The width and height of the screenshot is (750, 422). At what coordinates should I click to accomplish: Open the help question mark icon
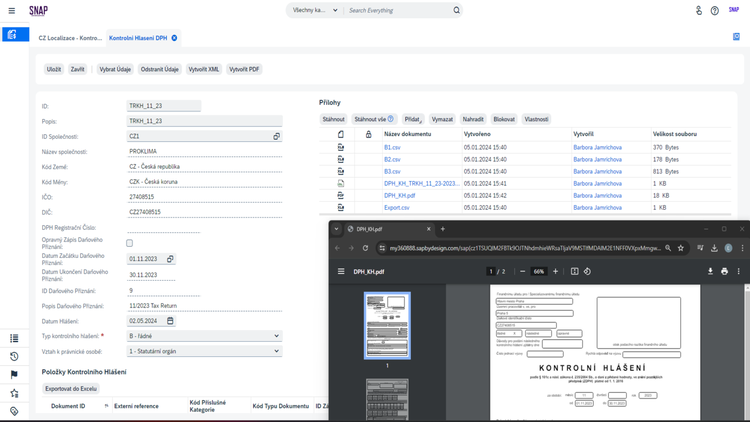[x=714, y=11]
